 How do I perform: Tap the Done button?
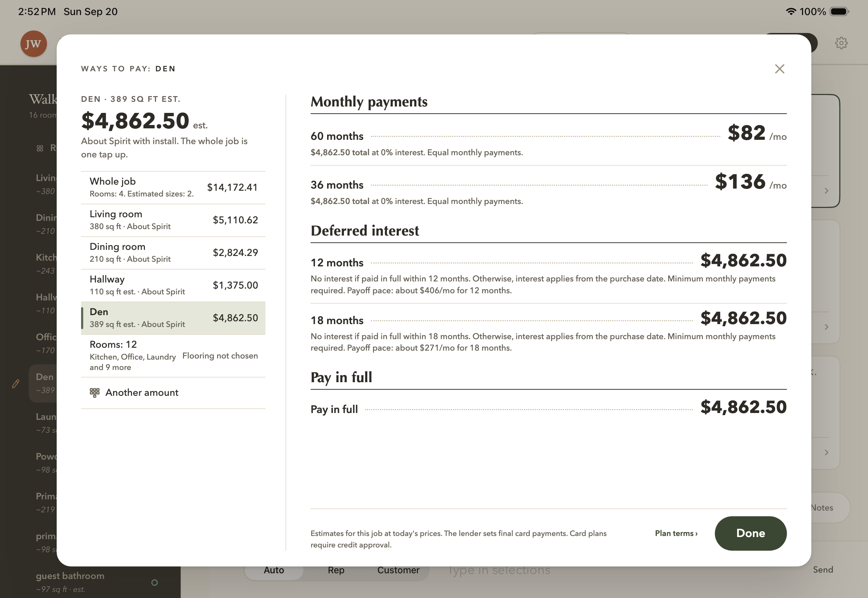750,533
